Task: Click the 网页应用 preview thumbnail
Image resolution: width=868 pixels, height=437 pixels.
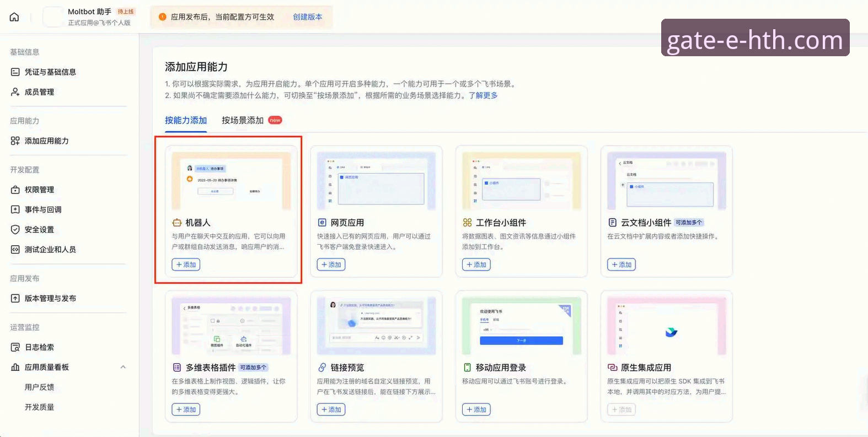Action: pyautogui.click(x=376, y=181)
